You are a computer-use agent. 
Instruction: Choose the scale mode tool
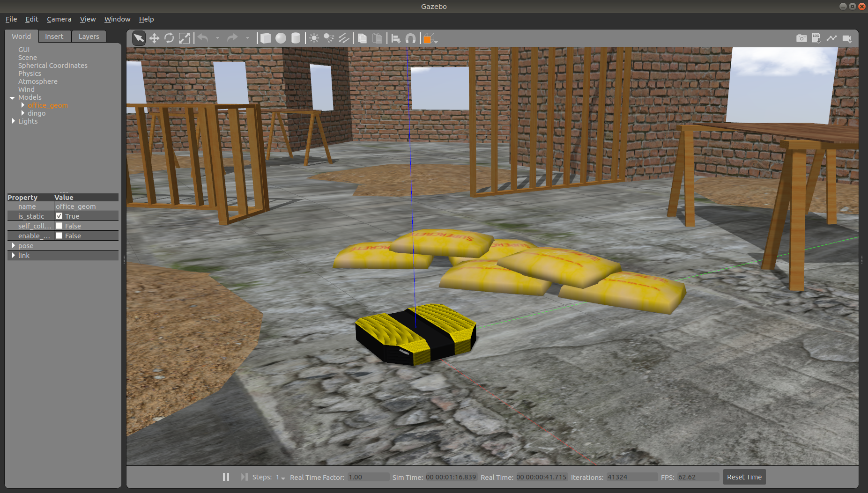point(185,38)
